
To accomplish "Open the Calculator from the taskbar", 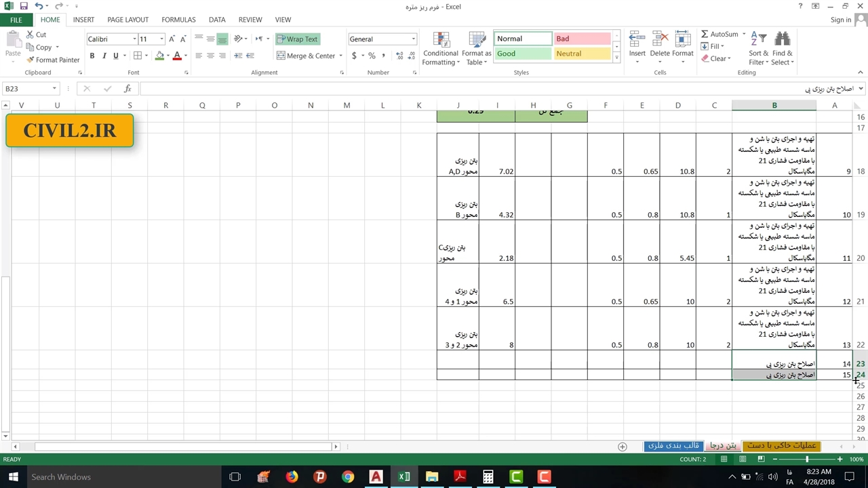I will click(x=488, y=477).
